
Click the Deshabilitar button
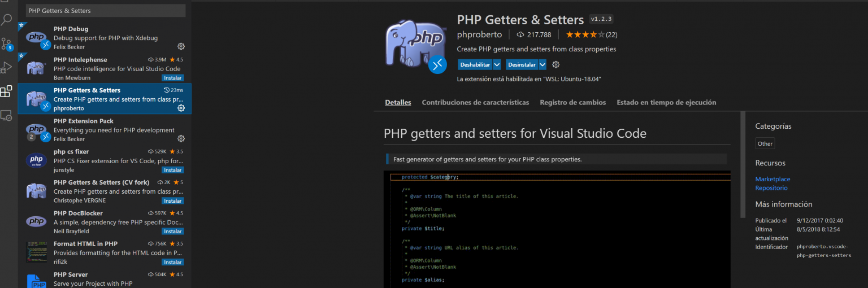click(x=475, y=64)
